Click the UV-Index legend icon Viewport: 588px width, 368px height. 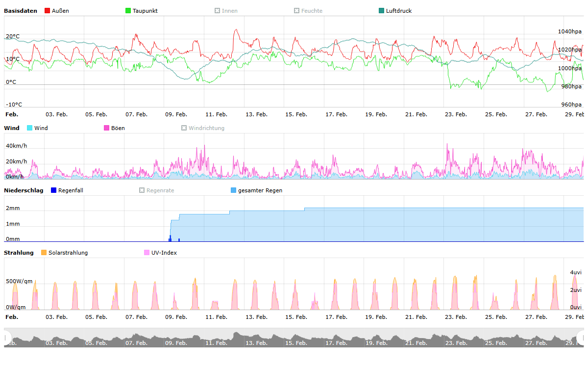(147, 253)
